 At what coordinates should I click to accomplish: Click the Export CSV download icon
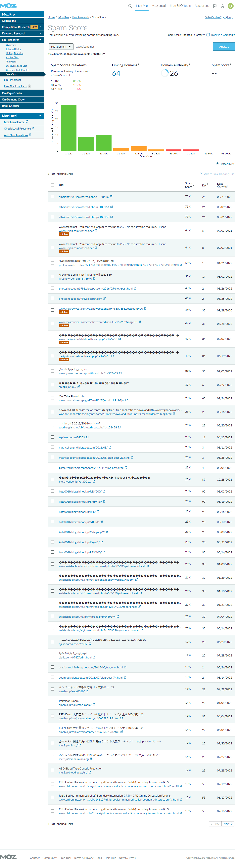tap(217, 164)
